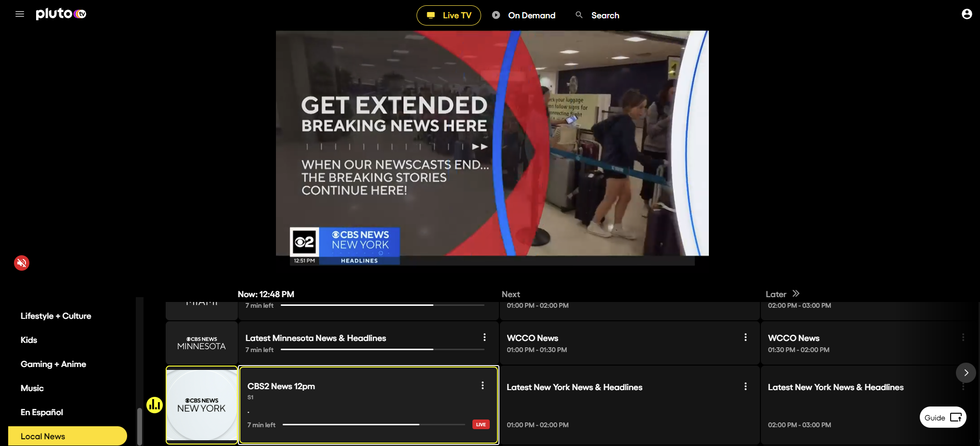
Task: Click the Pluto TV logo
Action: (x=61, y=14)
